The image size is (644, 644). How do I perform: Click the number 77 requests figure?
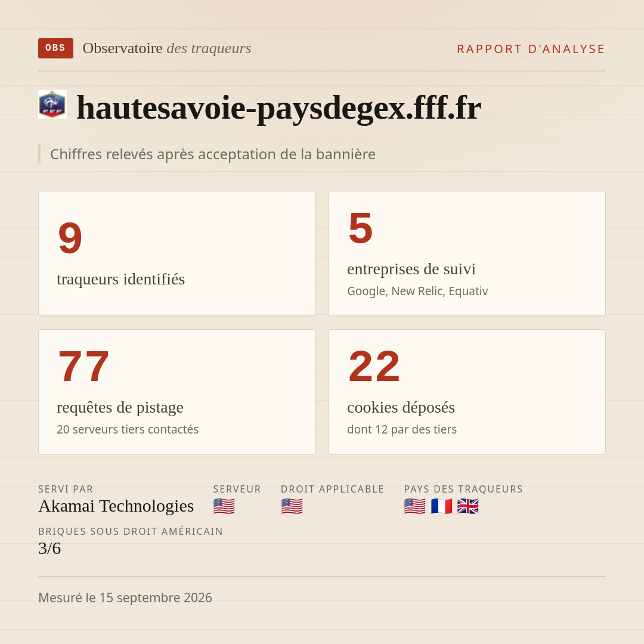tap(83, 366)
